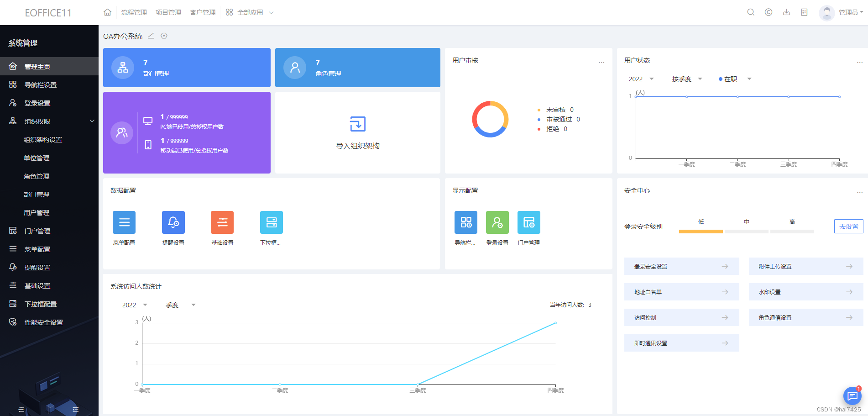Select the 提醒设置 bell icon
Image resolution: width=868 pixels, height=416 pixels.
(173, 222)
